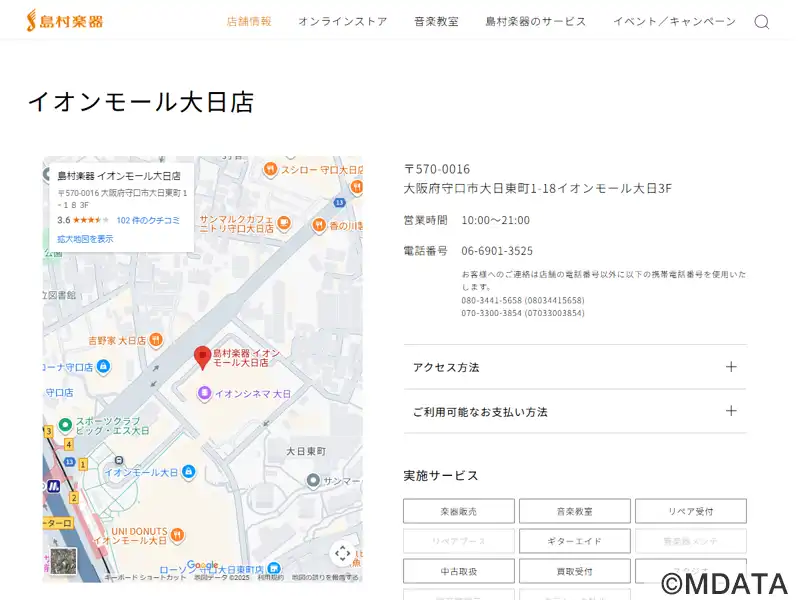800x600 pixels.
Task: Open the 店舗情報 menu item
Action: tap(249, 21)
